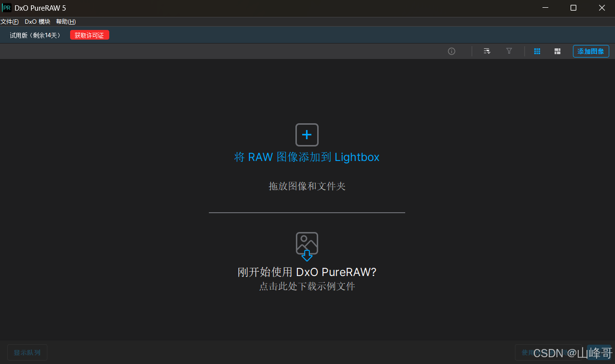
Task: Click the 将 RAW 图像添加到 Lightbox link
Action: click(x=307, y=157)
